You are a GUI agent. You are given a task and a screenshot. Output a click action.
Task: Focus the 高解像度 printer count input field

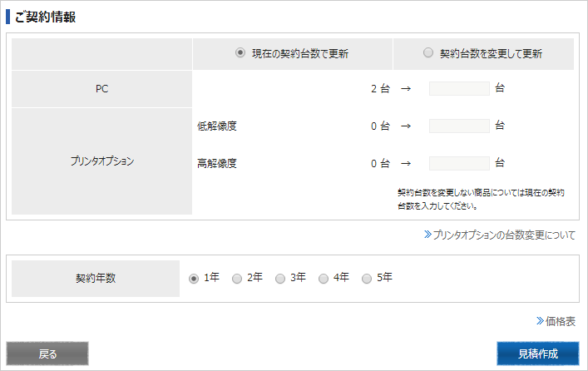(x=459, y=163)
